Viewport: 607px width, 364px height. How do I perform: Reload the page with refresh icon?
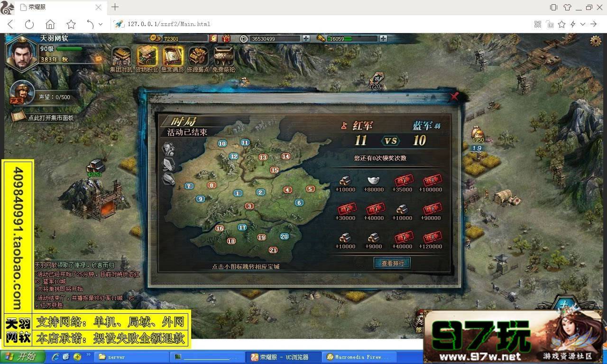(29, 24)
